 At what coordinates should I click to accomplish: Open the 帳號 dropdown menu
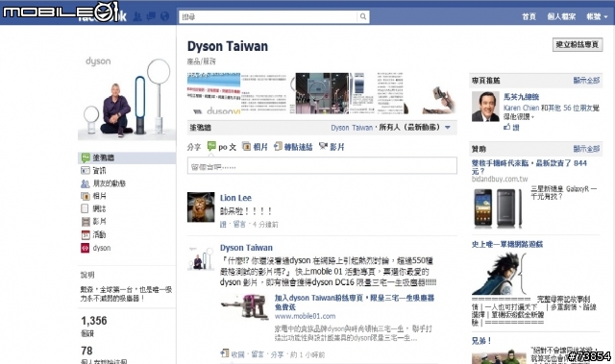pos(597,16)
